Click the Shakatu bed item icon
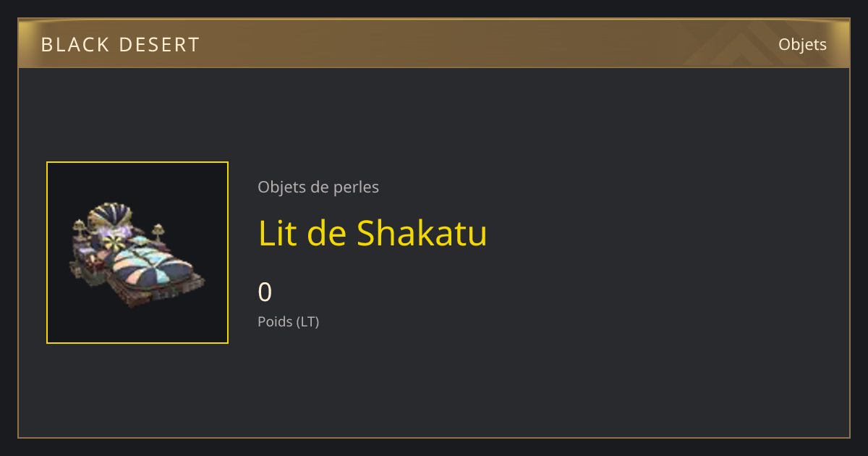 point(137,253)
